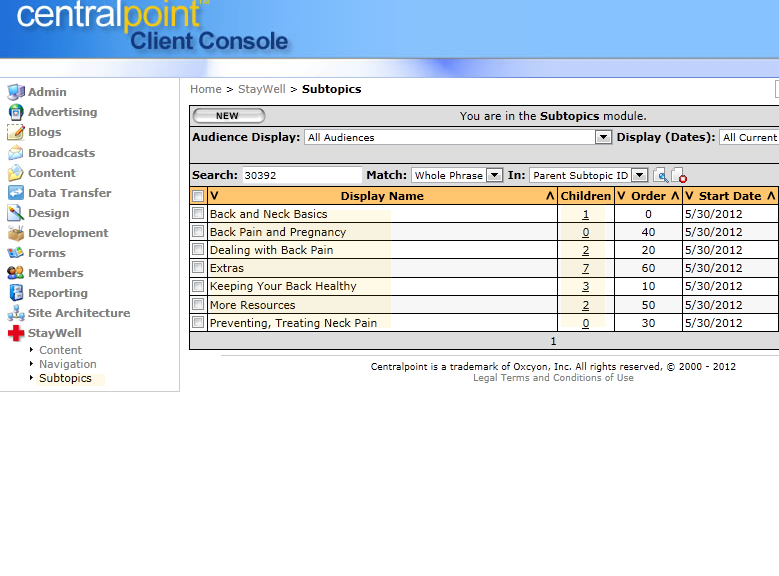
Task: Select Navigation under StayWell menu
Action: tap(67, 364)
